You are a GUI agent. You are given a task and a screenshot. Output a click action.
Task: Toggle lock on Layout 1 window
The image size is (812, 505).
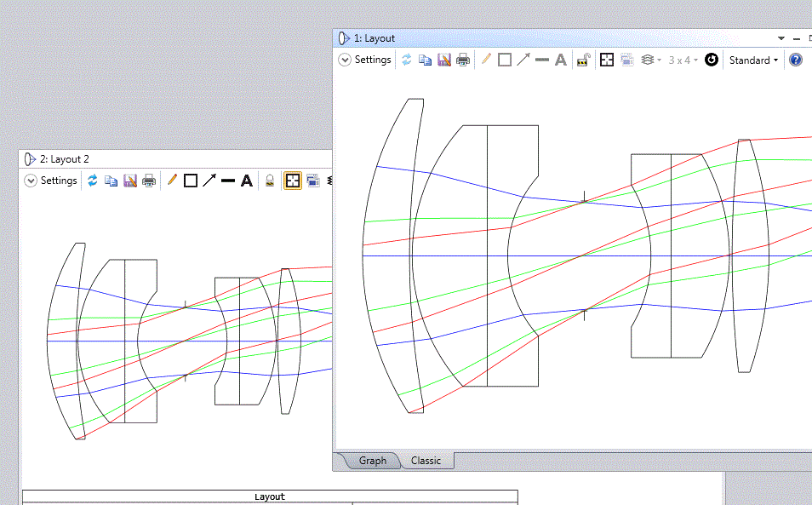tap(583, 60)
